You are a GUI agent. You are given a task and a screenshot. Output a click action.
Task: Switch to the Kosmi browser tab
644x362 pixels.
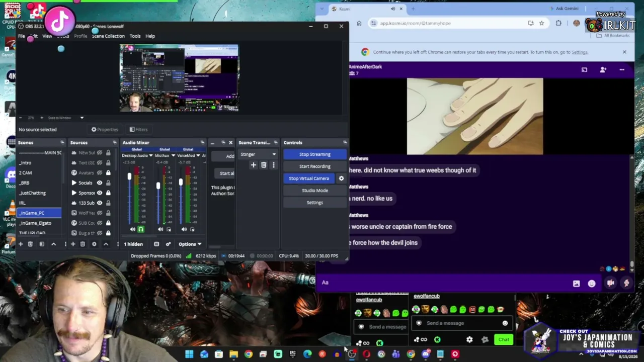(366, 9)
